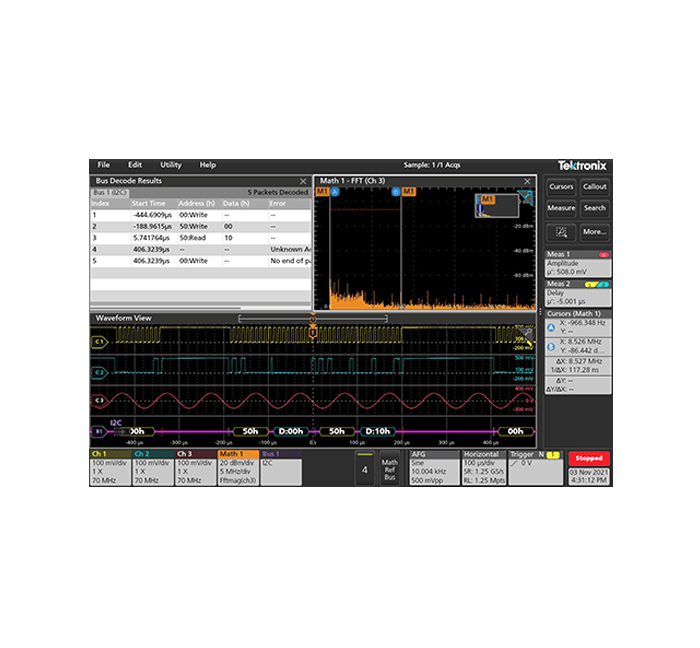This screenshot has height=648, width=700.
Task: Click cursor B handle in FFT view
Action: point(396,192)
